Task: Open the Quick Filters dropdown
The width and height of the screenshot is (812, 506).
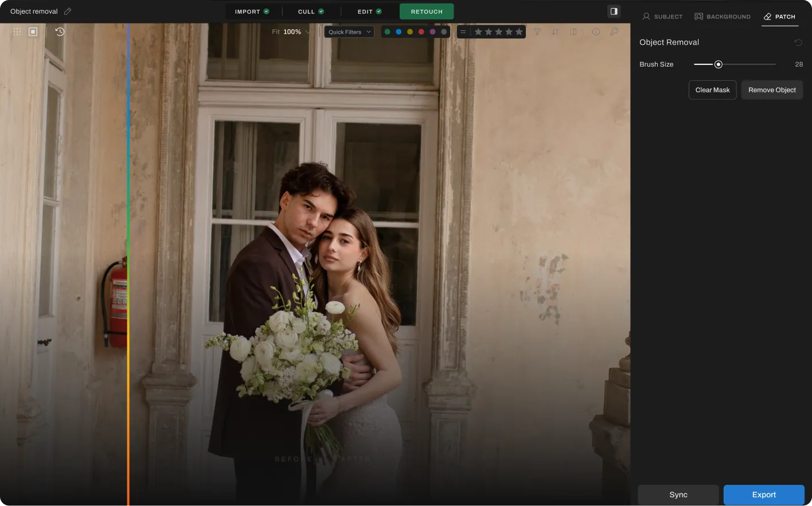Action: pyautogui.click(x=349, y=32)
